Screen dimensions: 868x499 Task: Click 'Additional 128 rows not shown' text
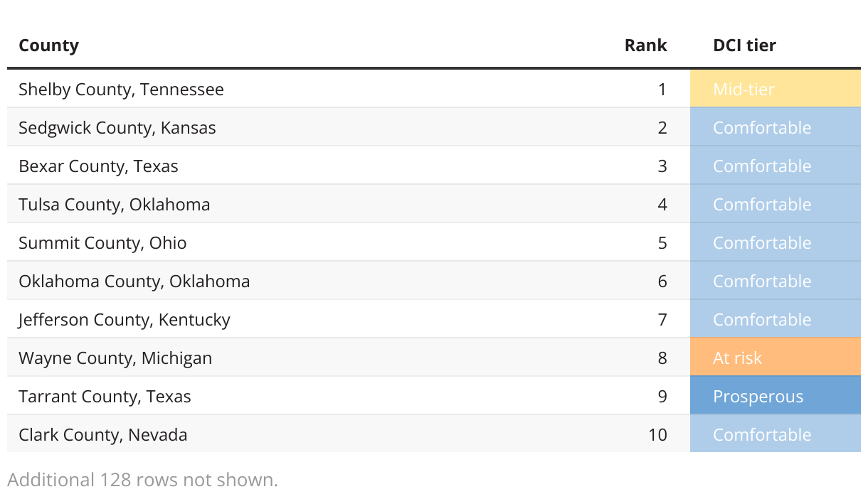142,480
